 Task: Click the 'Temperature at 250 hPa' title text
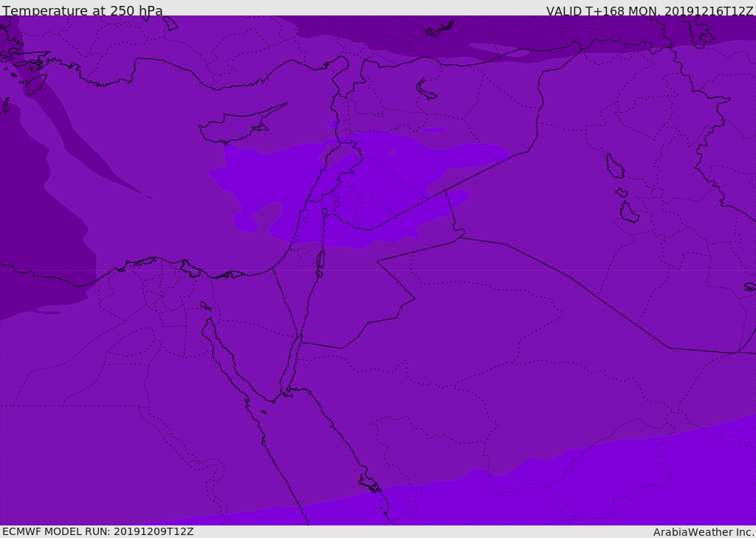pyautogui.click(x=83, y=10)
